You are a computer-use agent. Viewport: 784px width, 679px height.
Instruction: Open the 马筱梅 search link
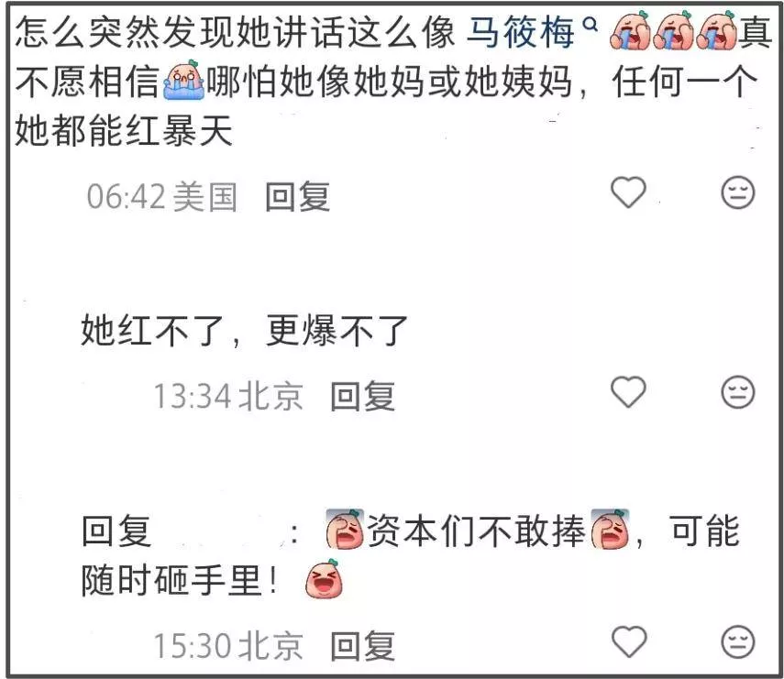click(x=520, y=32)
